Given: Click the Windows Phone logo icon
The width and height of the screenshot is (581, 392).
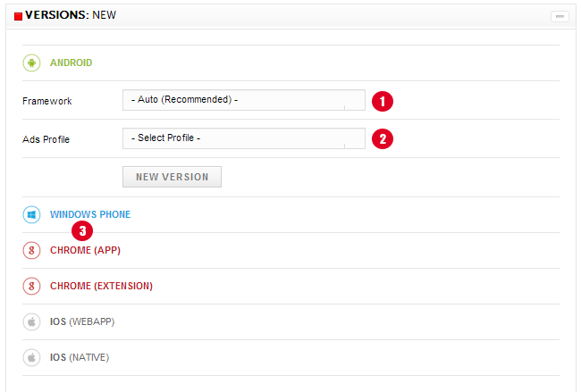Looking at the screenshot, I should [x=31, y=214].
